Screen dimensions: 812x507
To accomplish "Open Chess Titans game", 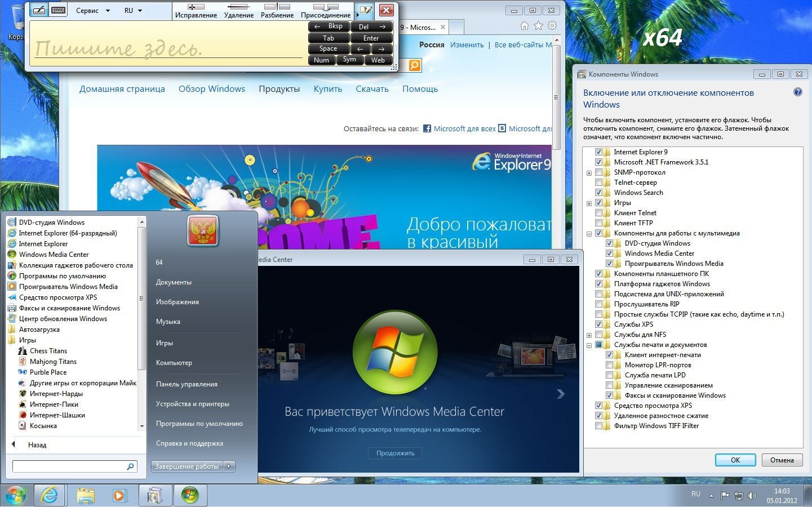I will coord(48,351).
